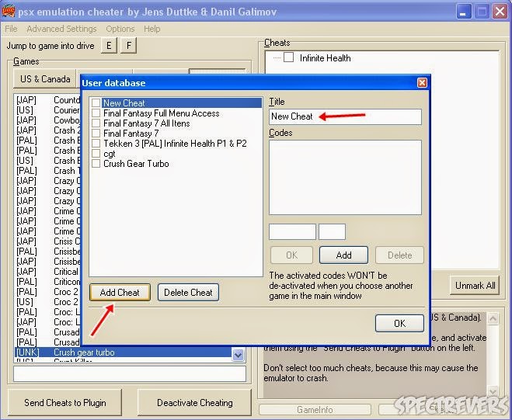Enable the Infinite Health cheat checkbox

[288, 57]
